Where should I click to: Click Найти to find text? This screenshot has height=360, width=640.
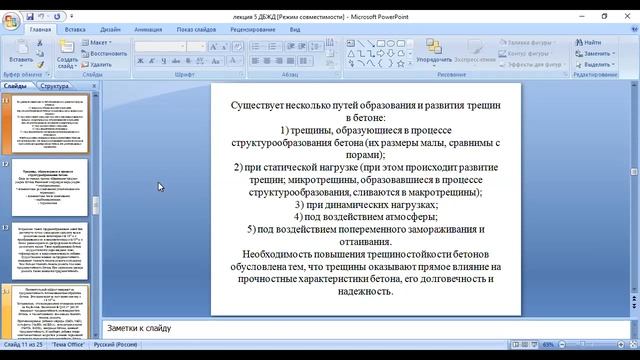pos(589,42)
